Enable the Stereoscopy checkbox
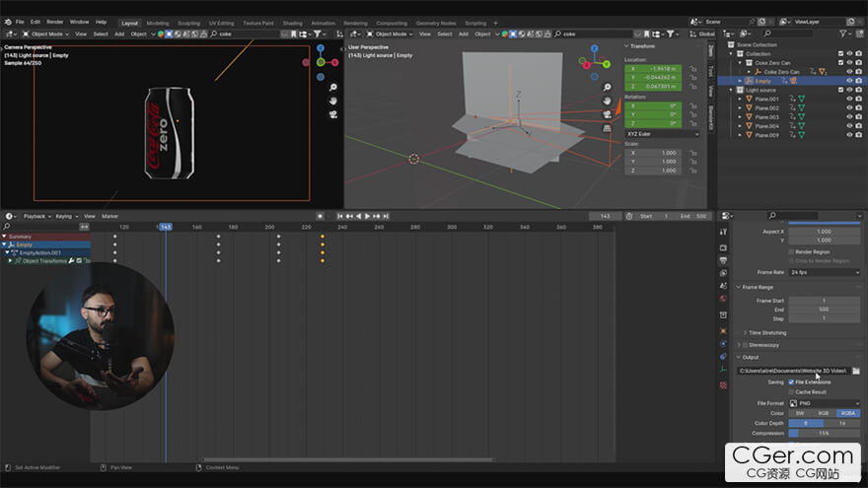This screenshot has height=488, width=868. point(745,345)
